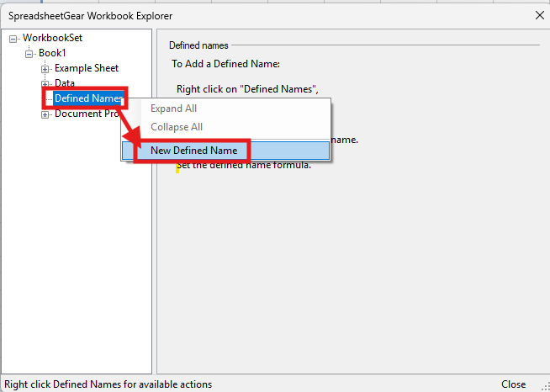Select the Data sheet item

click(65, 83)
